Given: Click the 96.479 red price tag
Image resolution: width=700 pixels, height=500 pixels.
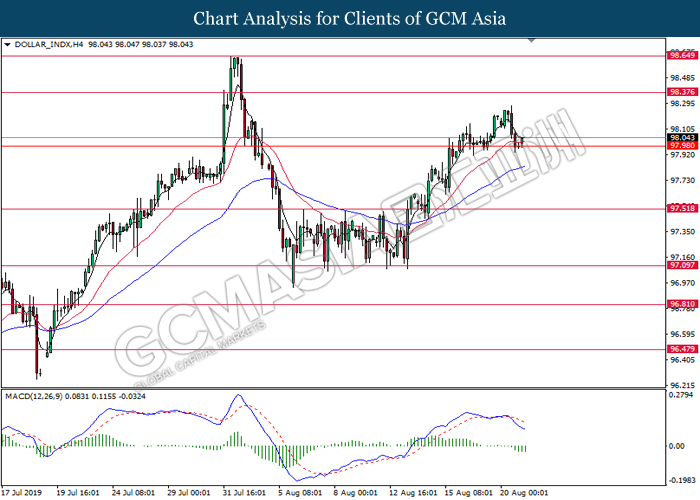Looking at the screenshot, I should click(681, 349).
